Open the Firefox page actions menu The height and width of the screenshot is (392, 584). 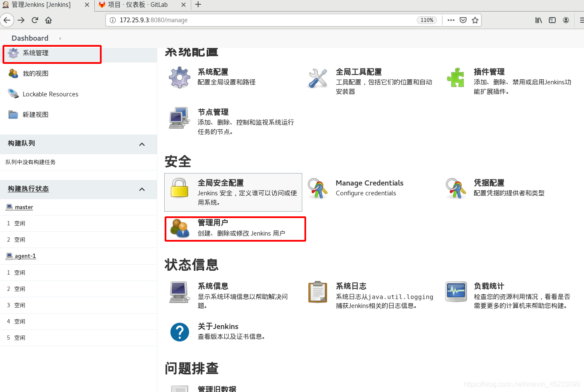[x=451, y=20]
